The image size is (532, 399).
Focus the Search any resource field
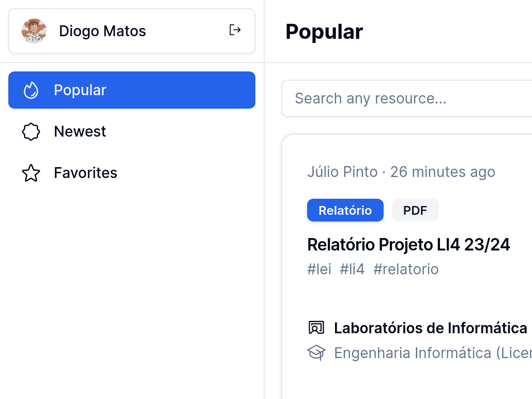pos(407,98)
